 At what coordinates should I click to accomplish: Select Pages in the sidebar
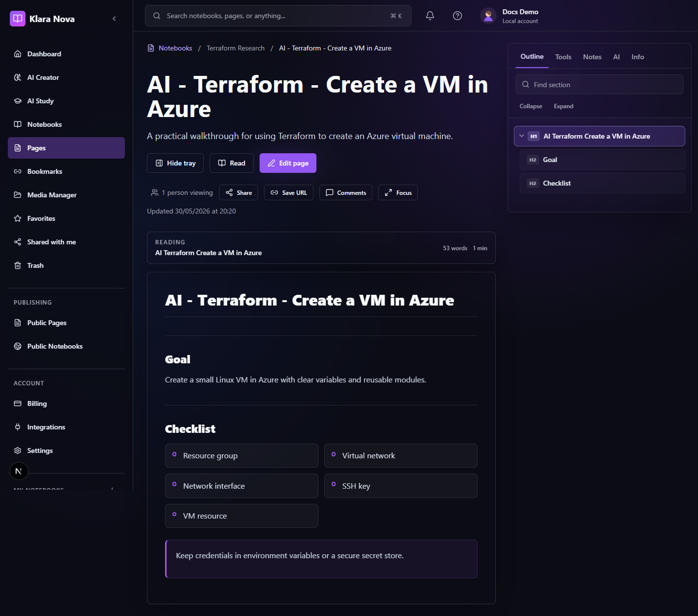click(66, 148)
